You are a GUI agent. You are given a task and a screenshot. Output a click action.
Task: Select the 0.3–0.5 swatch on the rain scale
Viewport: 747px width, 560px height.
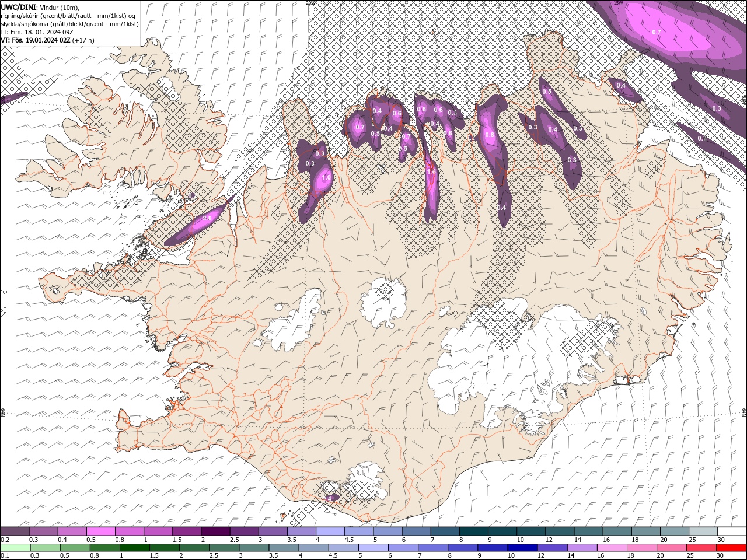coord(45,547)
